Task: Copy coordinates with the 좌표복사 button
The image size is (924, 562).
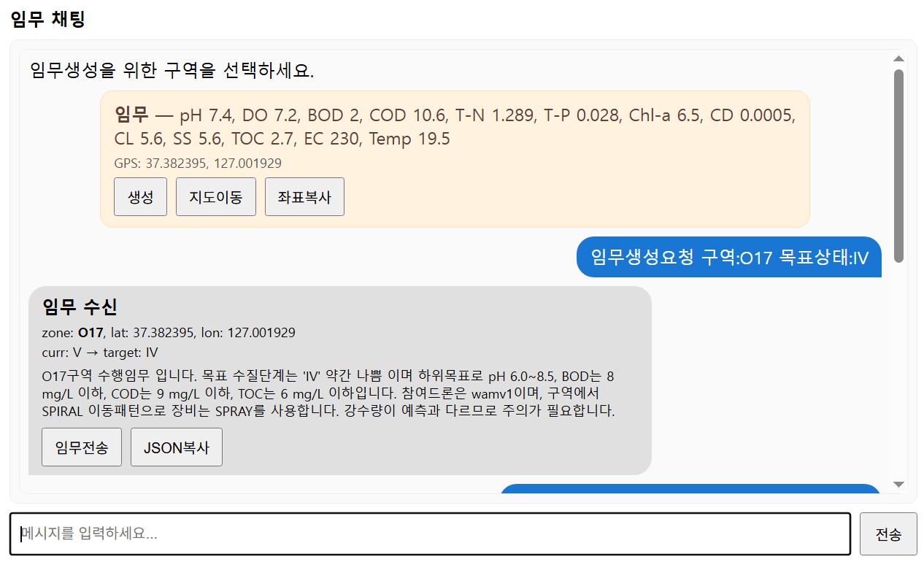Action: (x=304, y=197)
